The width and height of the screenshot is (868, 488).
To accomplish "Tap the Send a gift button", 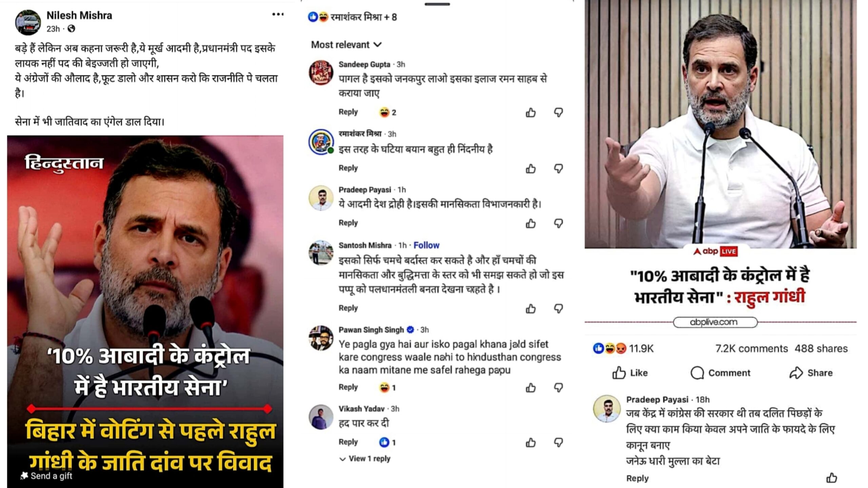I will [46, 476].
